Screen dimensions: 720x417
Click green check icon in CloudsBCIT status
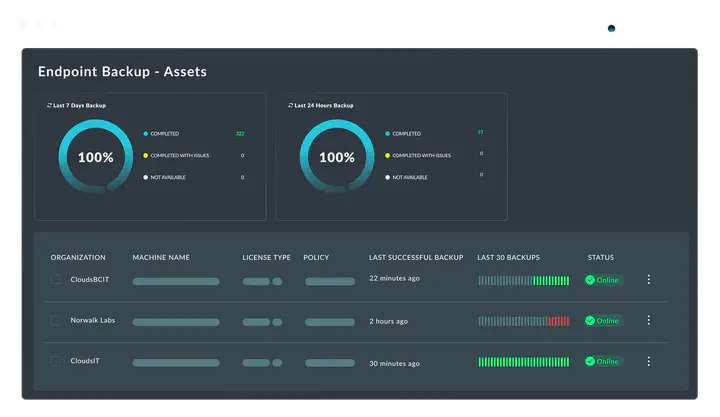[x=590, y=280]
